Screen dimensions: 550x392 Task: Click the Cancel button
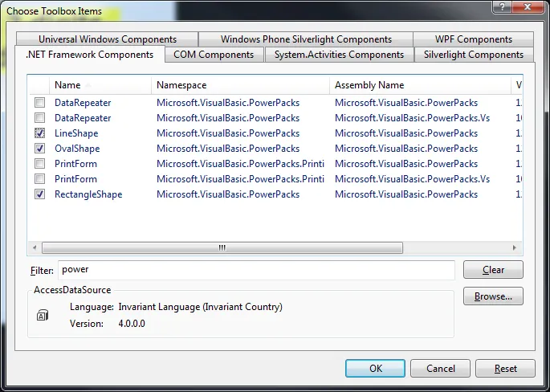[440, 368]
